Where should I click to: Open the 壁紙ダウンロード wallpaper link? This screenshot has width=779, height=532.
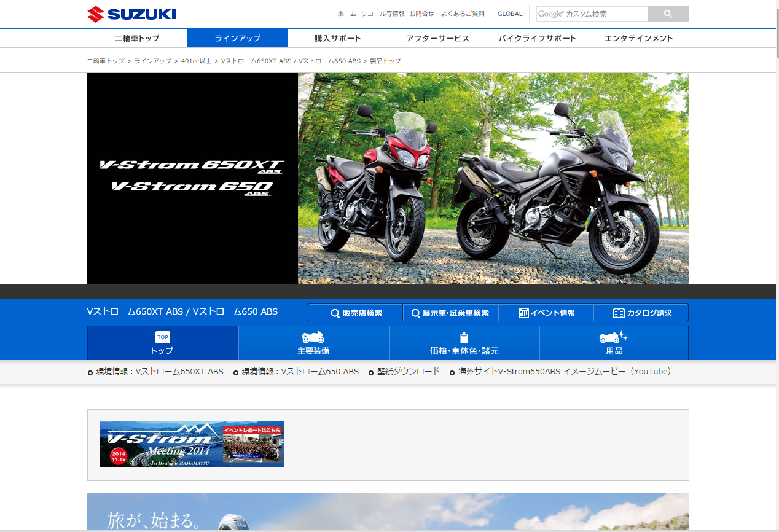click(x=409, y=372)
